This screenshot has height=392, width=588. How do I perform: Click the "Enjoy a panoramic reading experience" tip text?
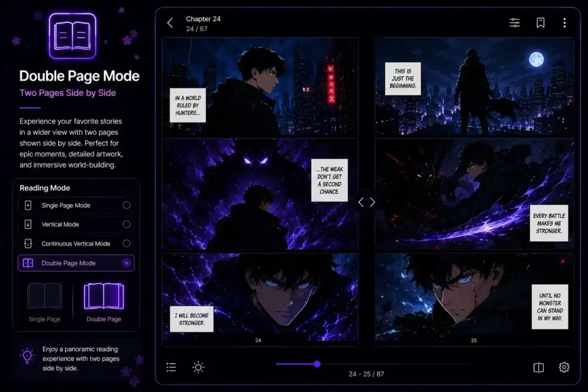tap(81, 359)
